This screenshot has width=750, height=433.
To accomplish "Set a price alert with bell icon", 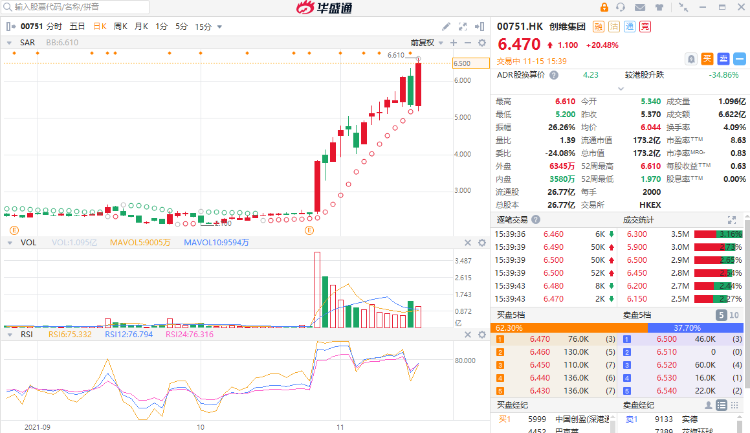I will 691,59.
